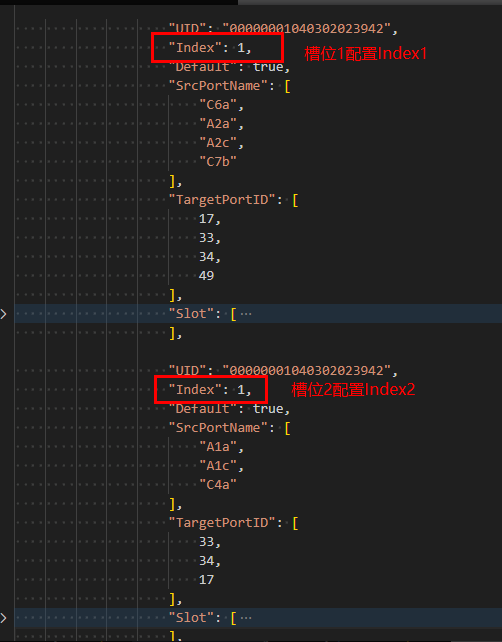
Task: Unfold the ellipsis after the Slot bracket following 49
Action: (x=246, y=314)
